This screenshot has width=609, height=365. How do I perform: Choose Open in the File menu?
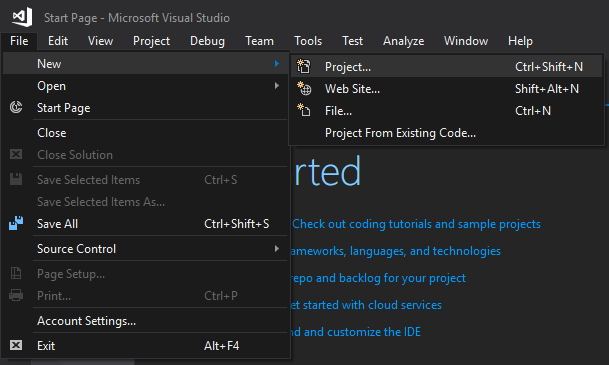(x=146, y=85)
